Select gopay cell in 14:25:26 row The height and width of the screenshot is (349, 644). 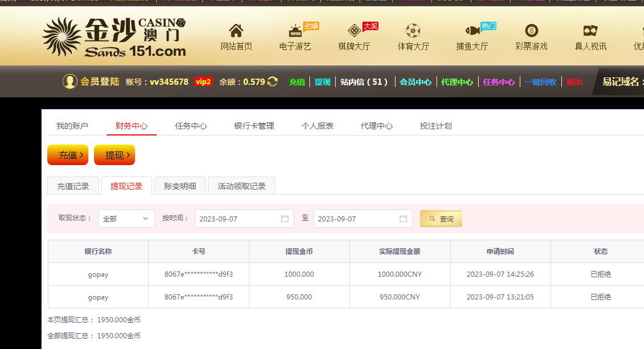pyautogui.click(x=98, y=274)
